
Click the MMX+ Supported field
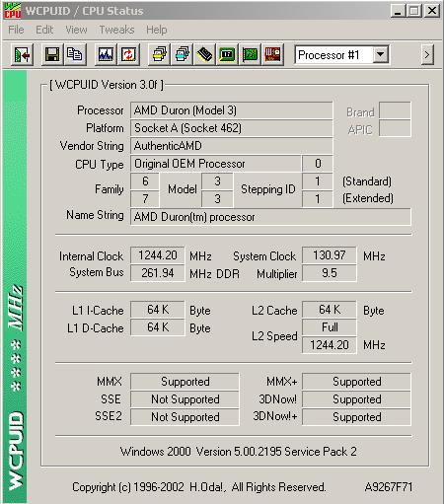(356, 382)
